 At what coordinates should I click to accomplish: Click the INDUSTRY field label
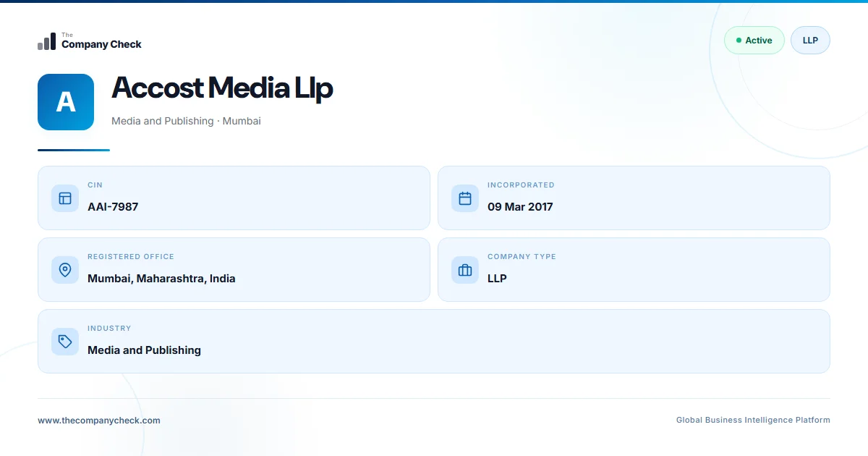pos(109,329)
